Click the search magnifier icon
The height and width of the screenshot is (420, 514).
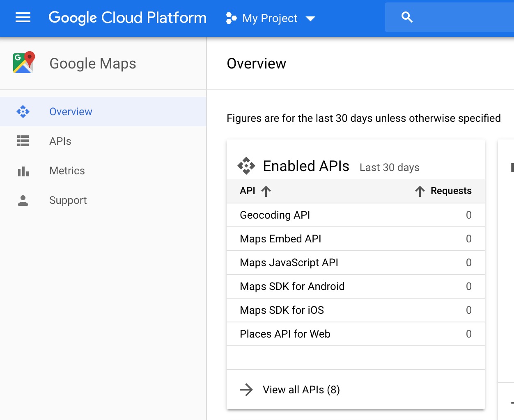click(x=406, y=17)
